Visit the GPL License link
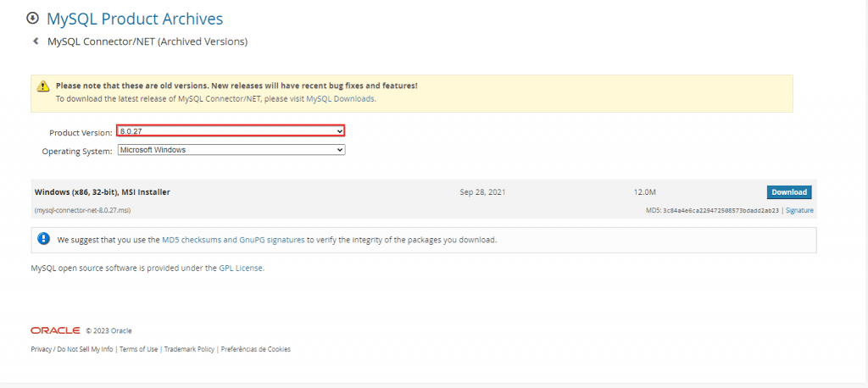 pos(242,268)
